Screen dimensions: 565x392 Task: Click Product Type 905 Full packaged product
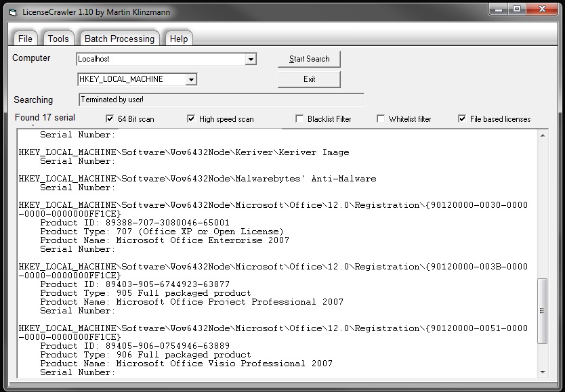[146, 293]
